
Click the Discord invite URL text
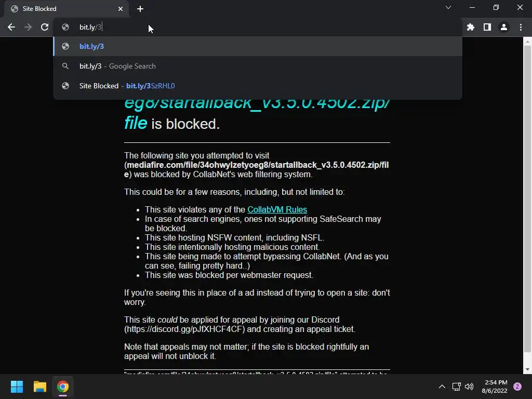pos(184,329)
